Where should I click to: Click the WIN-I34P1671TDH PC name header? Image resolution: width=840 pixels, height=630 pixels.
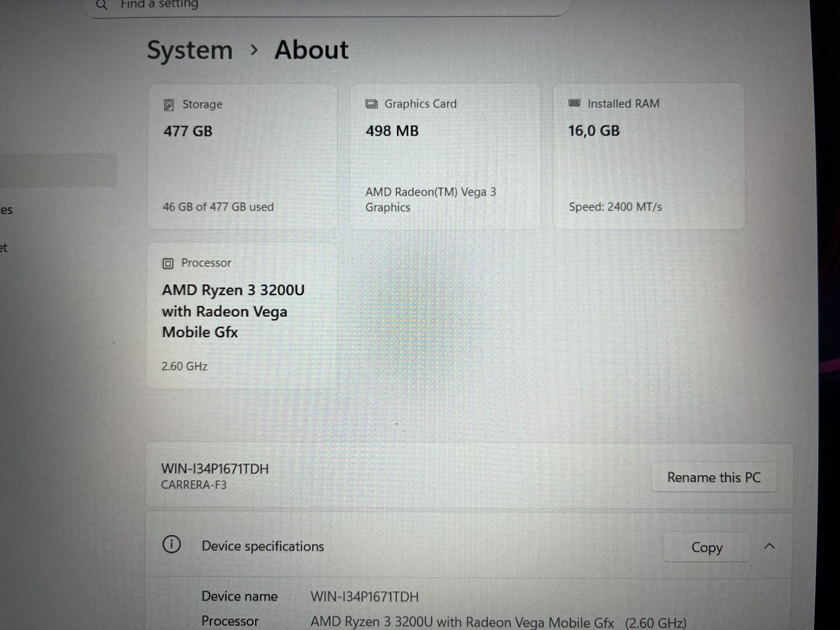[x=215, y=469]
